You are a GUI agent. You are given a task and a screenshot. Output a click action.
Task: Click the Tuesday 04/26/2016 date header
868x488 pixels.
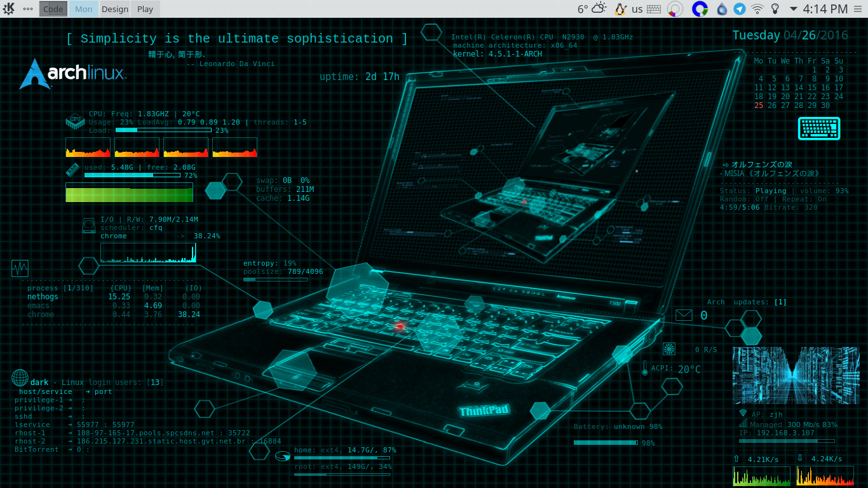coord(790,36)
